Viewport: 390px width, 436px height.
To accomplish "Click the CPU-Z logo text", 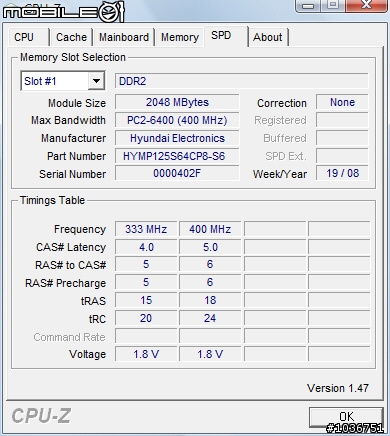I will click(41, 416).
